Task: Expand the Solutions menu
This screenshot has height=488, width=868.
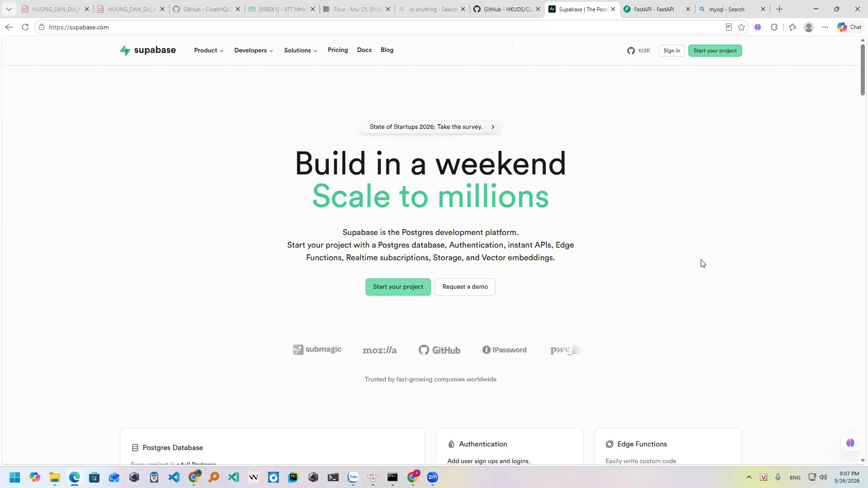Action: coord(301,50)
